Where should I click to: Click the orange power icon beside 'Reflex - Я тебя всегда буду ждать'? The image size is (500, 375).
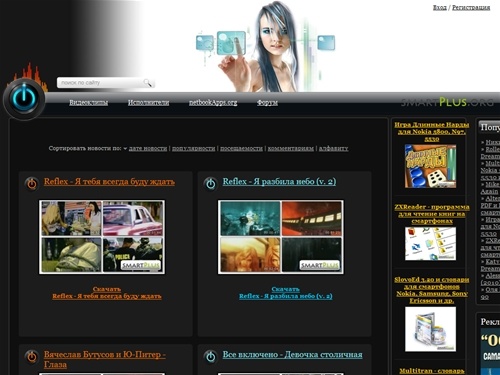(32, 183)
